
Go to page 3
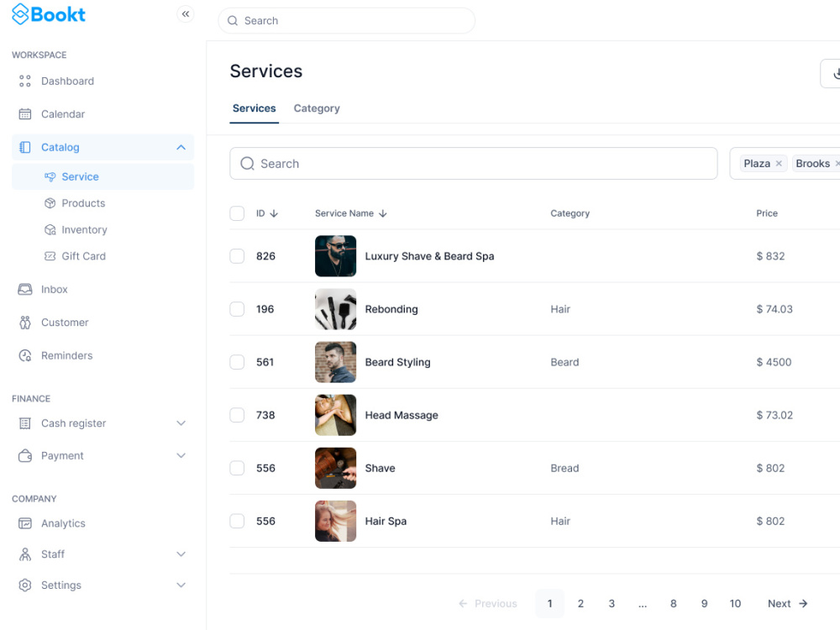[x=612, y=604]
